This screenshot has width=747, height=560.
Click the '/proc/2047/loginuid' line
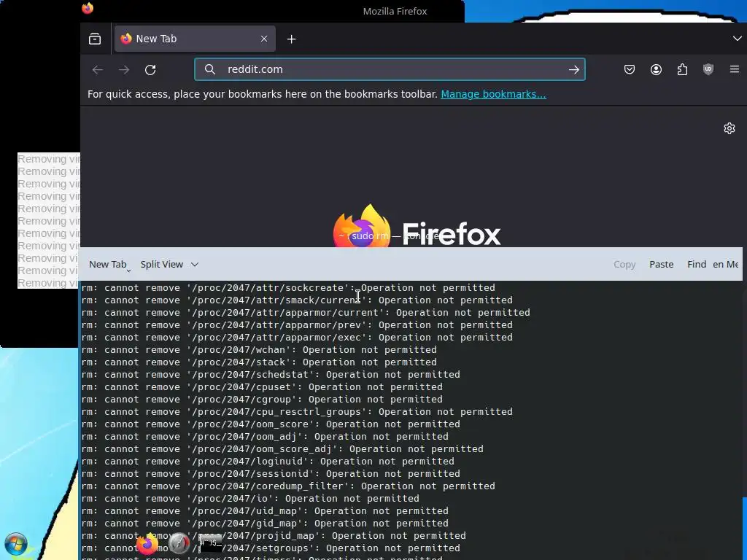pyautogui.click(x=268, y=462)
